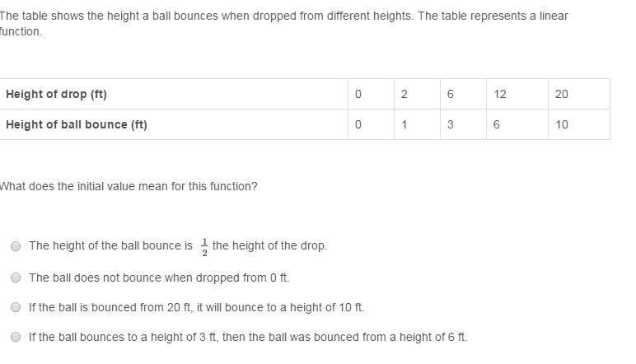Click the 'The height of the ball bounce is' answer text

tap(110, 245)
